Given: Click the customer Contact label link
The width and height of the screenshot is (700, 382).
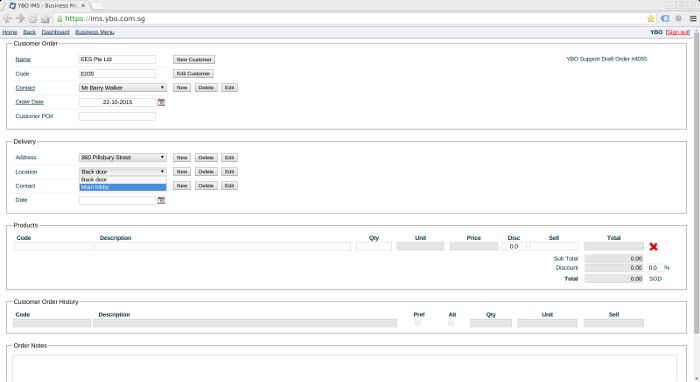Looking at the screenshot, I should [25, 88].
